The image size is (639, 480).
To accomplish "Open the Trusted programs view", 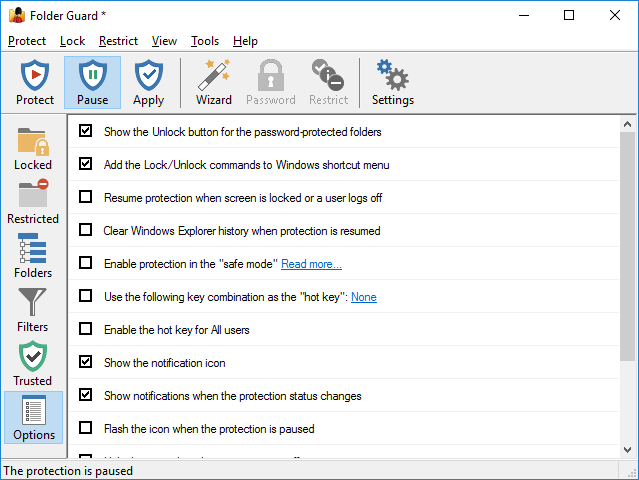I will point(33,364).
